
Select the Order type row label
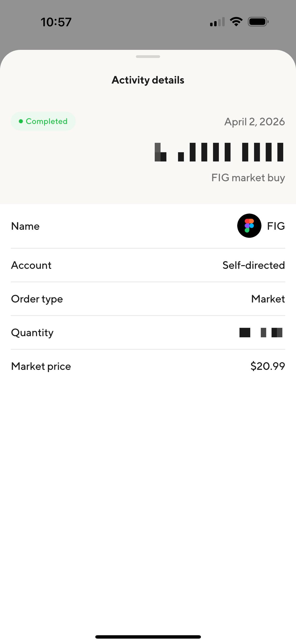[x=37, y=299]
